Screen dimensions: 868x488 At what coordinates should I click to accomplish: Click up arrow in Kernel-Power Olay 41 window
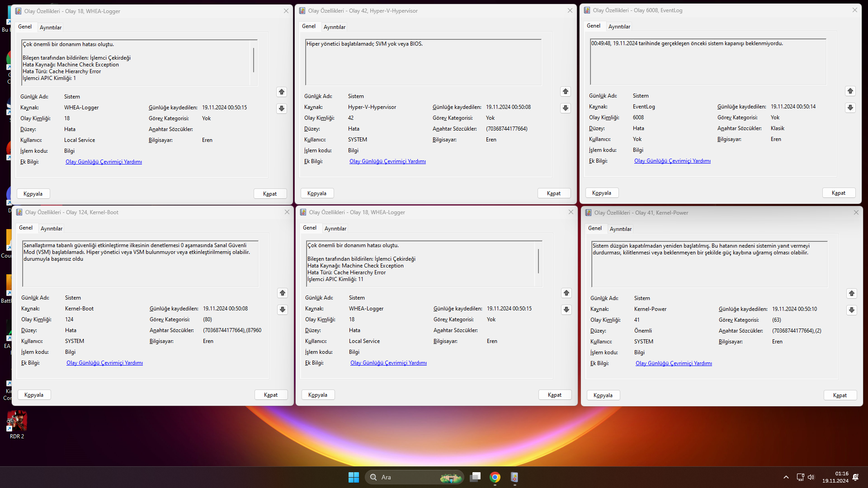852,293
